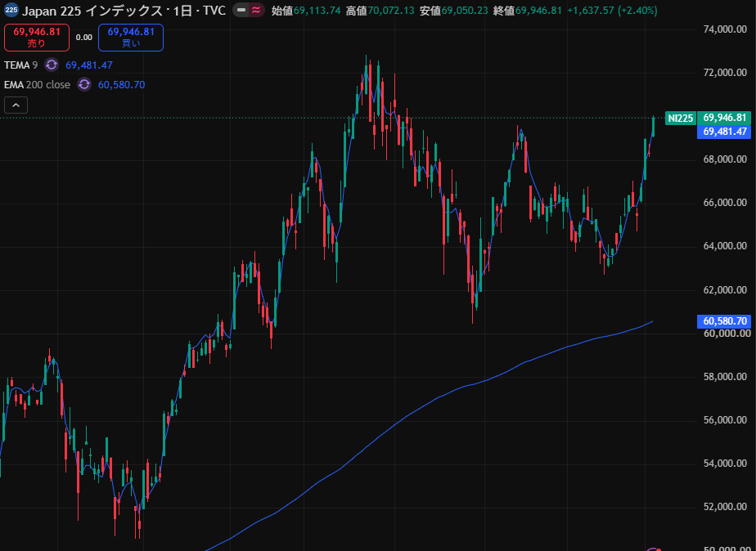Click the blue 買い buy button
The height and width of the screenshot is (551, 756).
131,38
